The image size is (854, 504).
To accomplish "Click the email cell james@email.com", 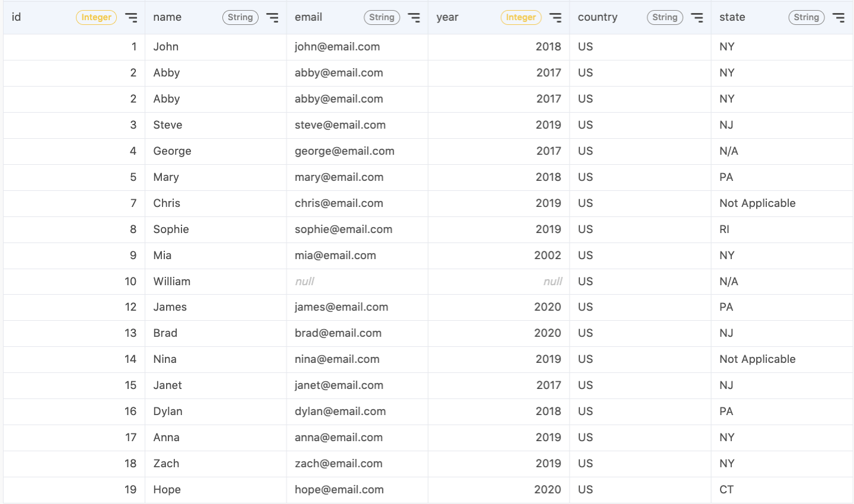I will pyautogui.click(x=357, y=307).
